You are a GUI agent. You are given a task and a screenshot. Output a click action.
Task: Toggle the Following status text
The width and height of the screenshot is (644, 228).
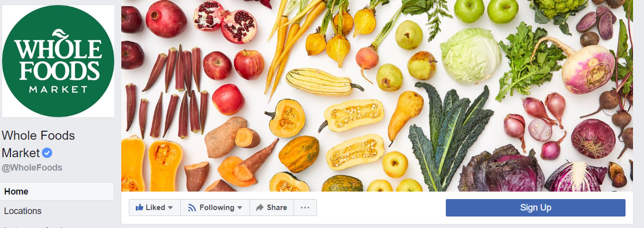pos(217,208)
